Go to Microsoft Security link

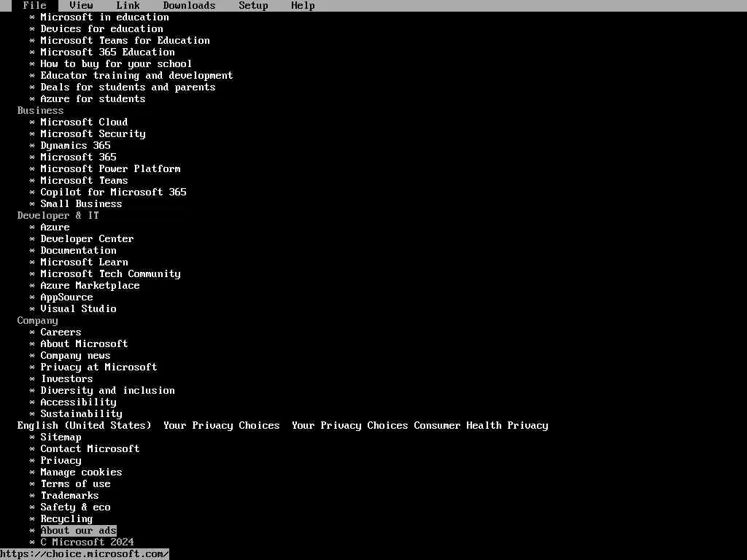pyautogui.click(x=93, y=134)
